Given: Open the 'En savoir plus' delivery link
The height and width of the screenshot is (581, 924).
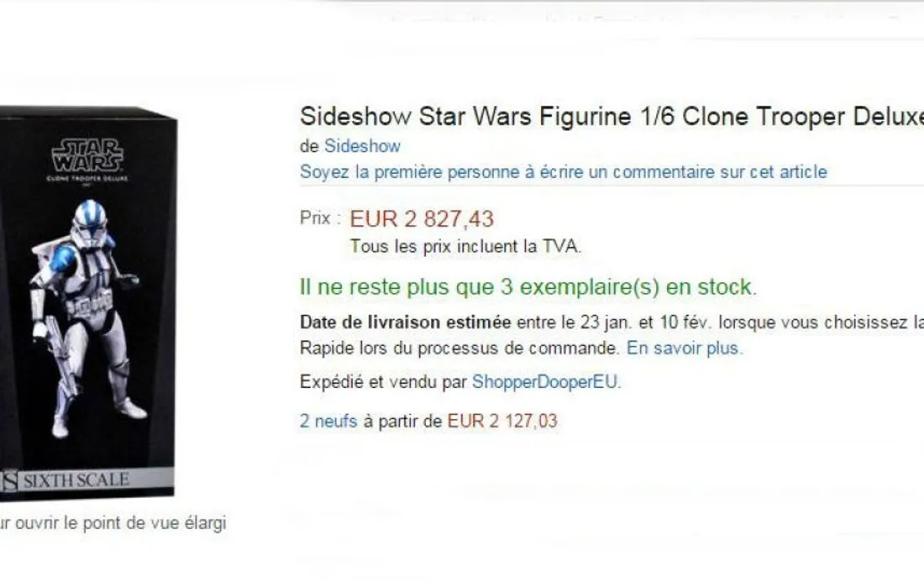Looking at the screenshot, I should (x=685, y=348).
